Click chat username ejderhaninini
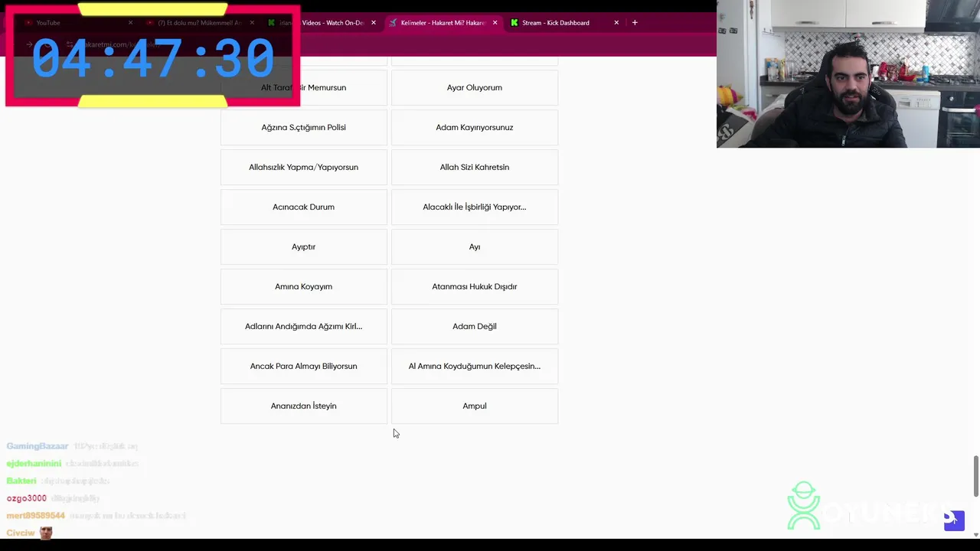The image size is (980, 551). coord(34,464)
